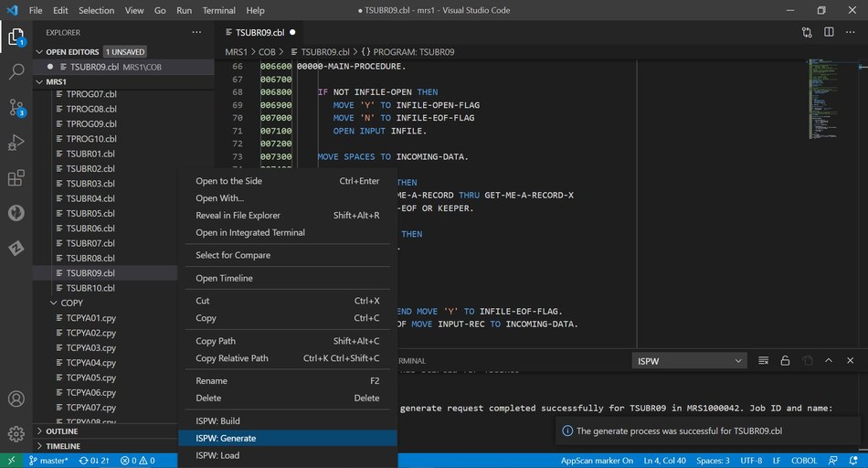Open the bird-shaped extension icon in activity bar
Screen dimensions: 868x468
coord(16,213)
